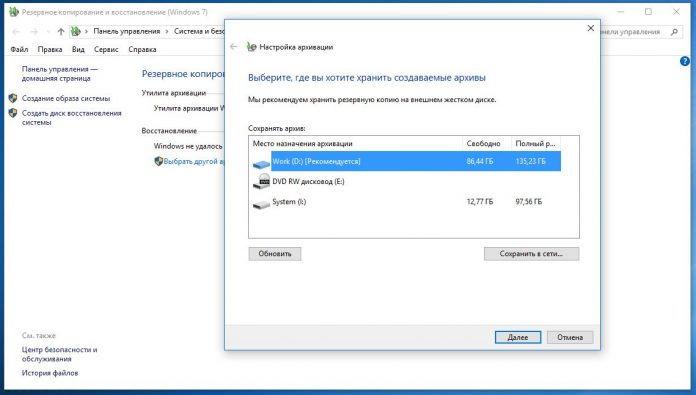
Task: Select the DVD RW дисковод (E:) row
Action: (x=406, y=181)
